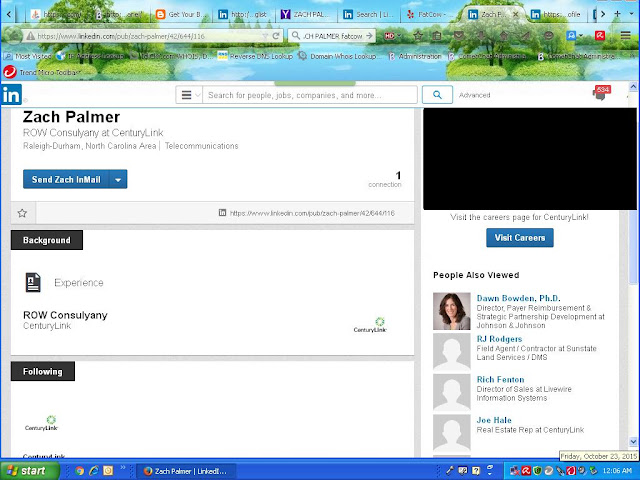
Task: Click the CenturyLink company name under ROW Consulyany
Action: [47, 326]
